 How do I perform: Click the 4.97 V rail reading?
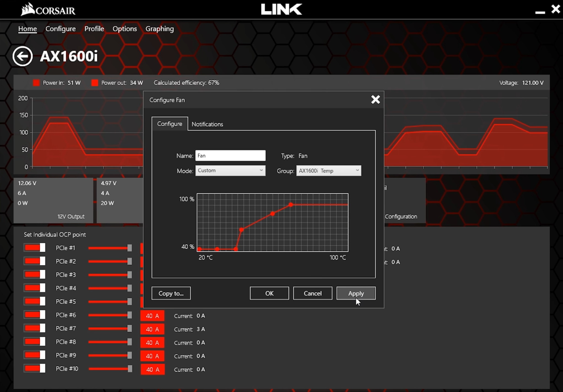[x=108, y=183]
